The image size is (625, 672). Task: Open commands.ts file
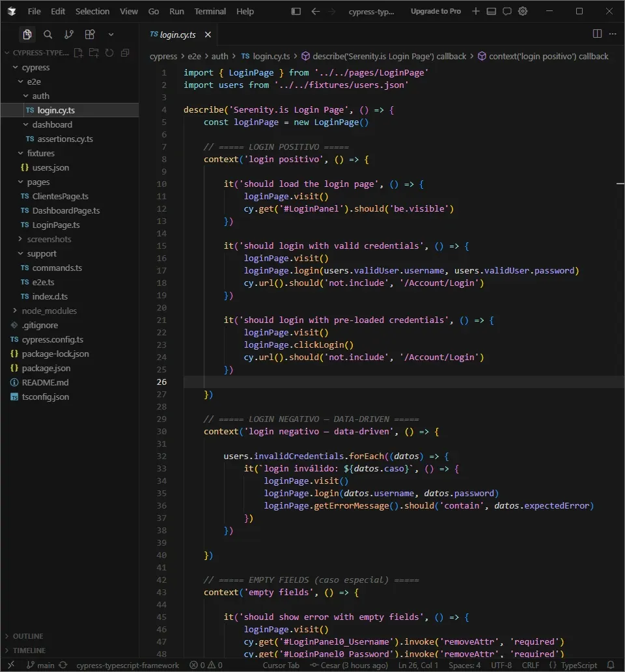pos(70,268)
